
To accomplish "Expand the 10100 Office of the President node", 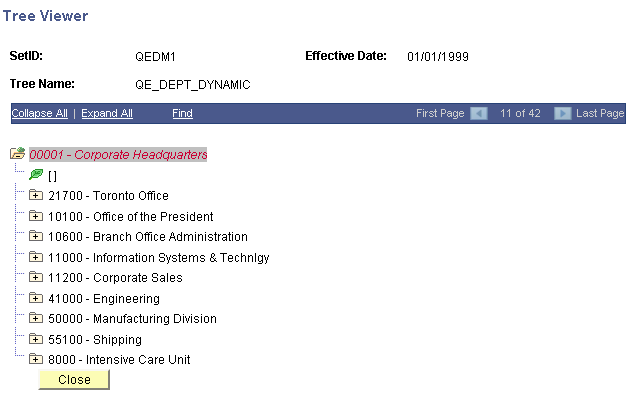I will coord(36,216).
